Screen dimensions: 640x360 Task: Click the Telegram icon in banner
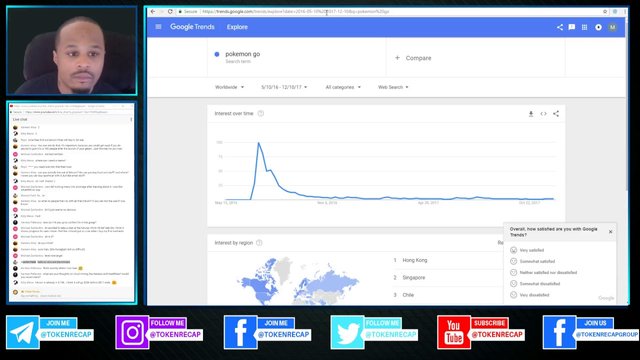tap(23, 332)
